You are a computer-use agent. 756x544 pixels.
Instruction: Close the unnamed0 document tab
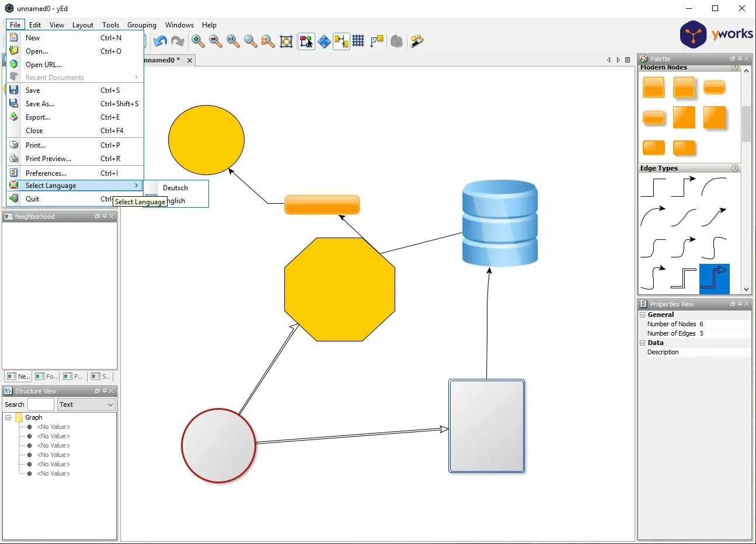(190, 60)
